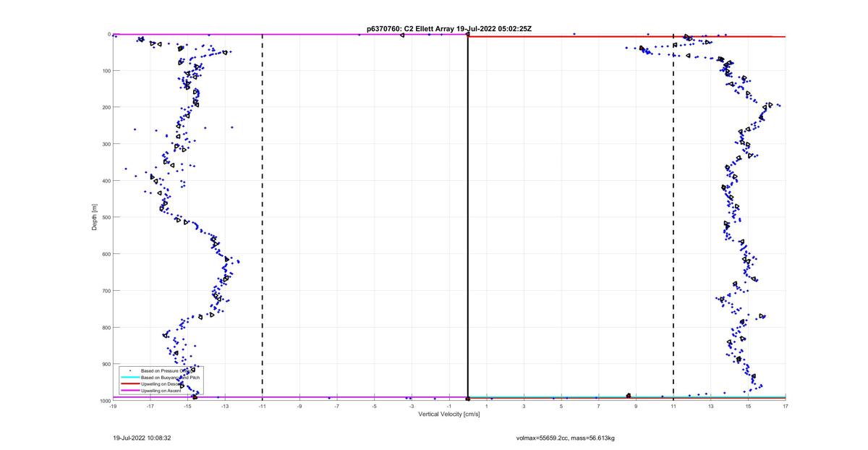Image resolution: width=868 pixels, height=450 pixels.
Task: Click timestamp '19-Jul-2022 10:08:32' footer text
Action: pyautogui.click(x=142, y=438)
